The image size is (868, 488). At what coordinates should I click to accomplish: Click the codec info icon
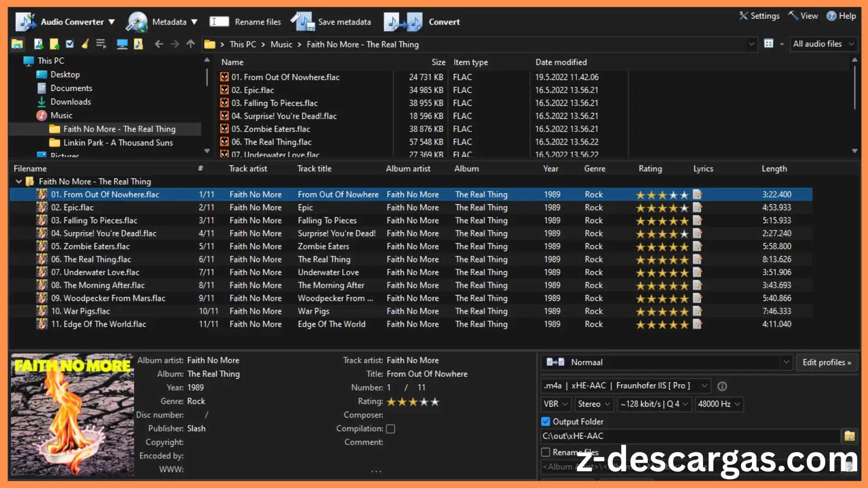[722, 386]
